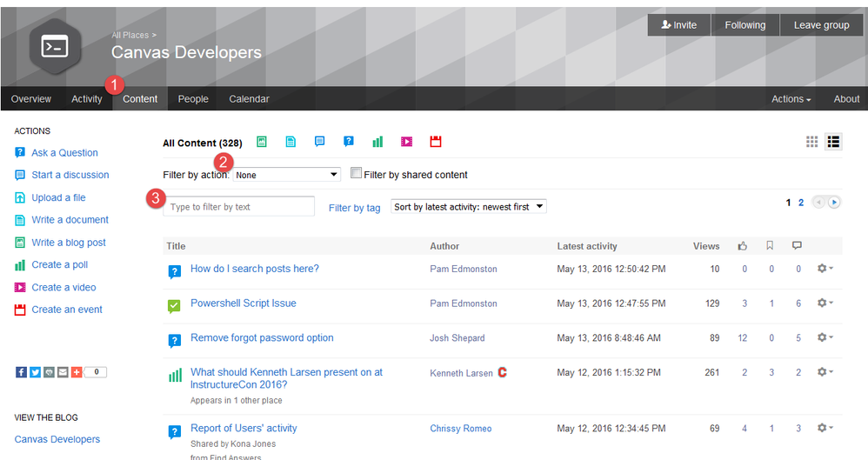Open the Filter by action dropdown

[287, 175]
